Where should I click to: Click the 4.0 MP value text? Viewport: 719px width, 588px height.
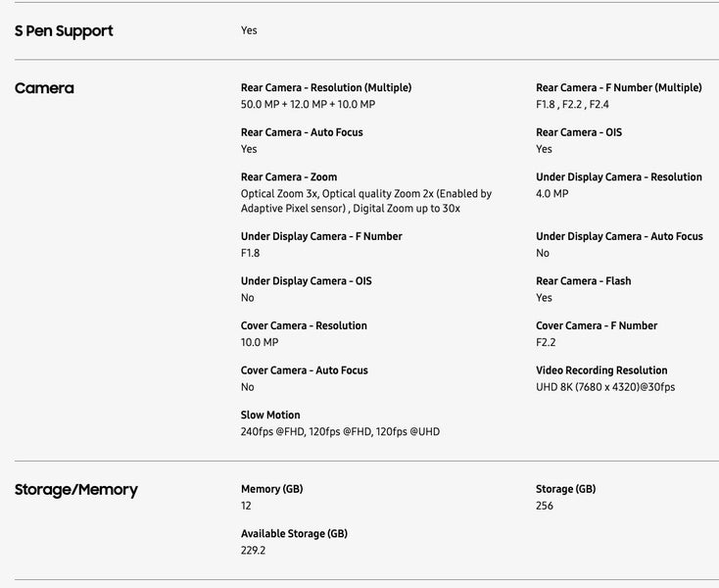point(551,194)
